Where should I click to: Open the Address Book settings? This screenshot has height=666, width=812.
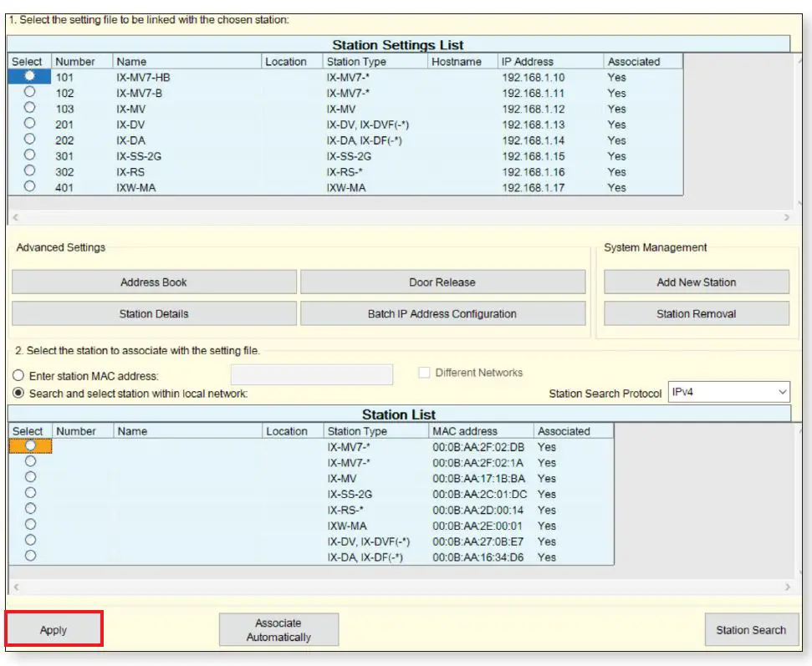(154, 282)
